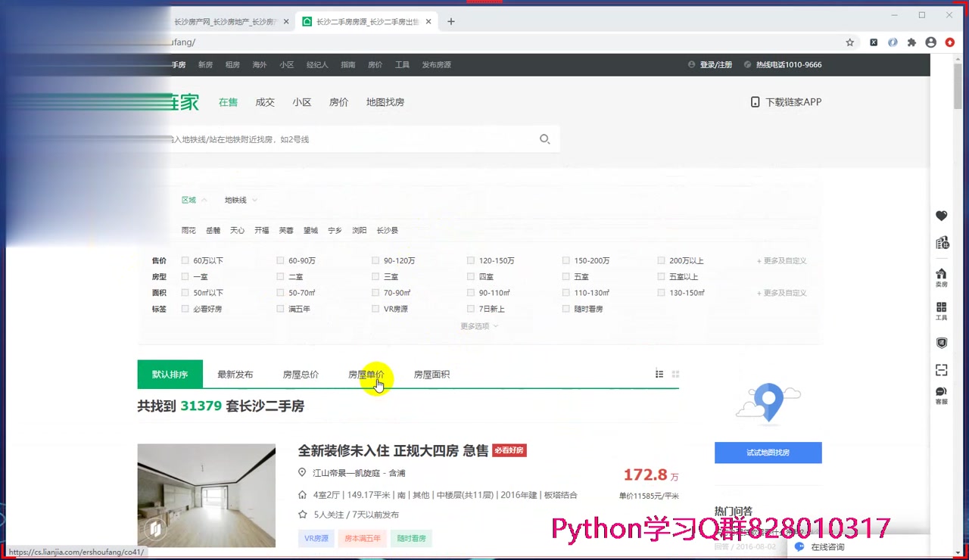This screenshot has height=560, width=969.
Task: Click the 卖房 sidebar icon
Action: click(x=941, y=277)
